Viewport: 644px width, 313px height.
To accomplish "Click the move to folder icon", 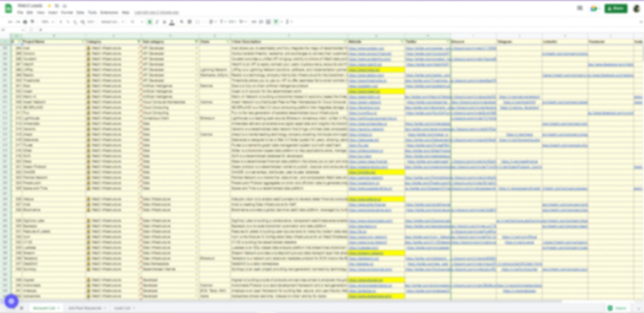I will pos(57,6).
